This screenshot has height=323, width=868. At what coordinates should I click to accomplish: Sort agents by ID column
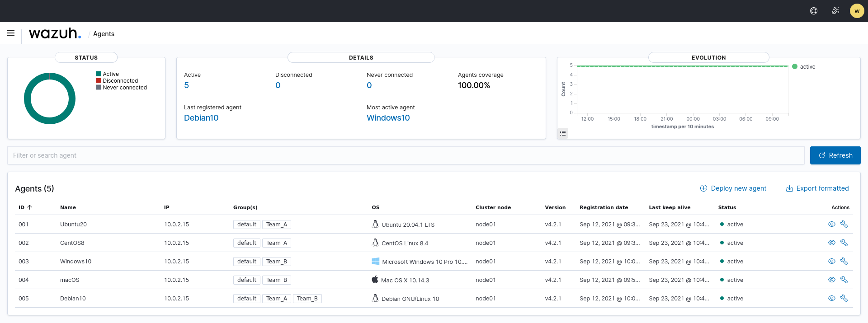tap(25, 207)
